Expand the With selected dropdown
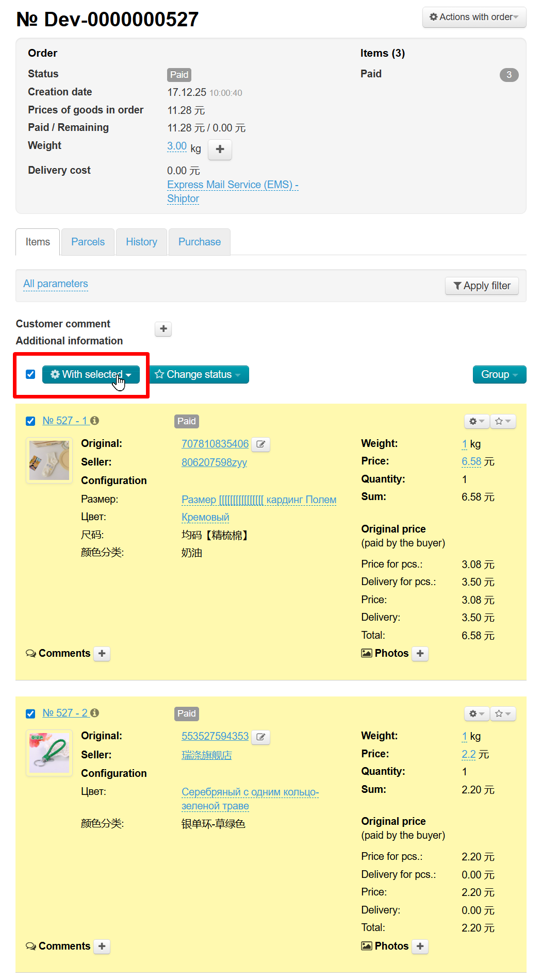Image resolution: width=541 pixels, height=980 pixels. click(91, 375)
